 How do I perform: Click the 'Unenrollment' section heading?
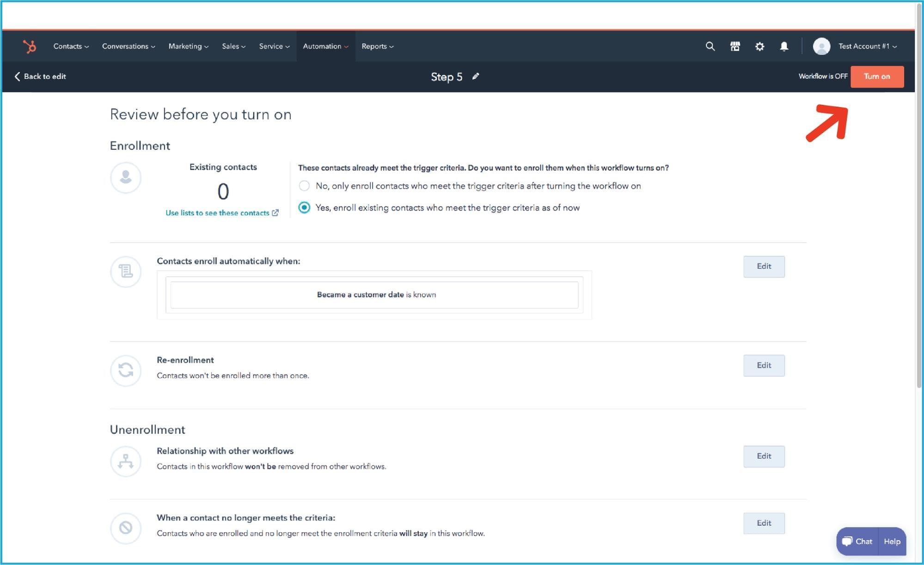coord(147,430)
